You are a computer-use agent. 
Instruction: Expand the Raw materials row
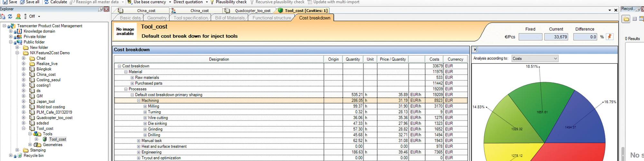click(132, 78)
